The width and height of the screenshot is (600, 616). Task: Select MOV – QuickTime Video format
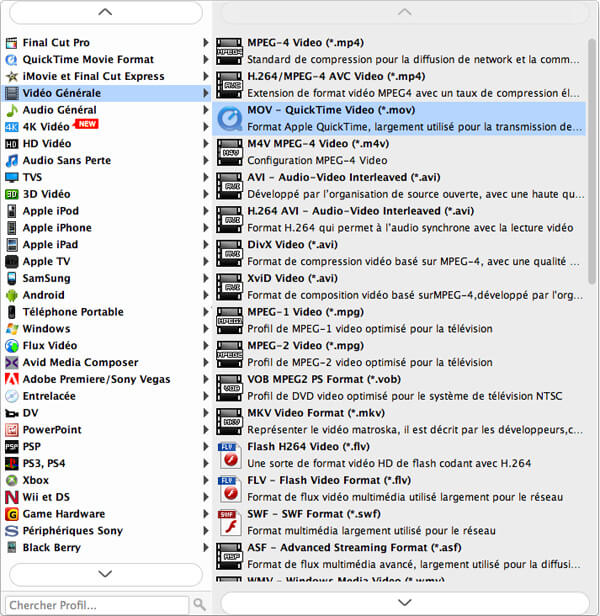click(330, 110)
